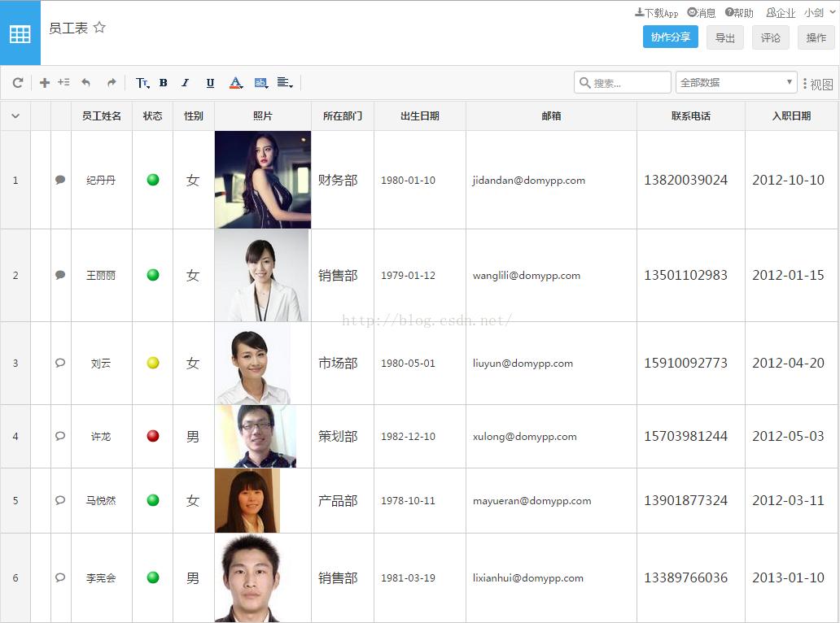840x623 pixels.
Task: Apply italic formatting
Action: [x=185, y=82]
